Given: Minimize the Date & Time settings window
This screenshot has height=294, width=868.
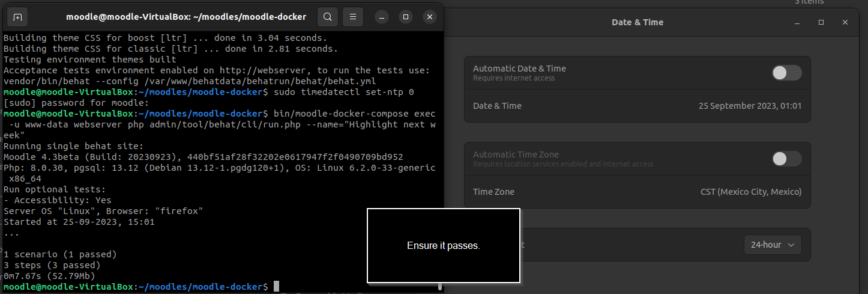Looking at the screenshot, I should pos(797,22).
